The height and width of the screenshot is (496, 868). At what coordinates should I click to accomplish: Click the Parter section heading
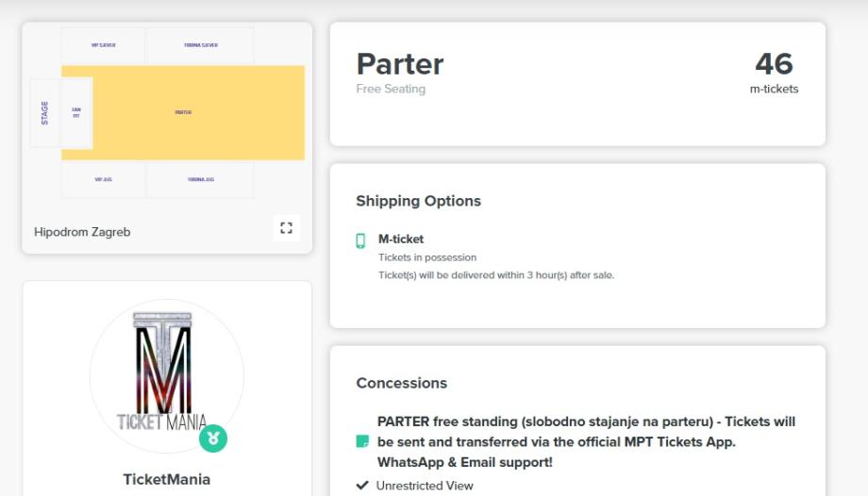pos(400,64)
